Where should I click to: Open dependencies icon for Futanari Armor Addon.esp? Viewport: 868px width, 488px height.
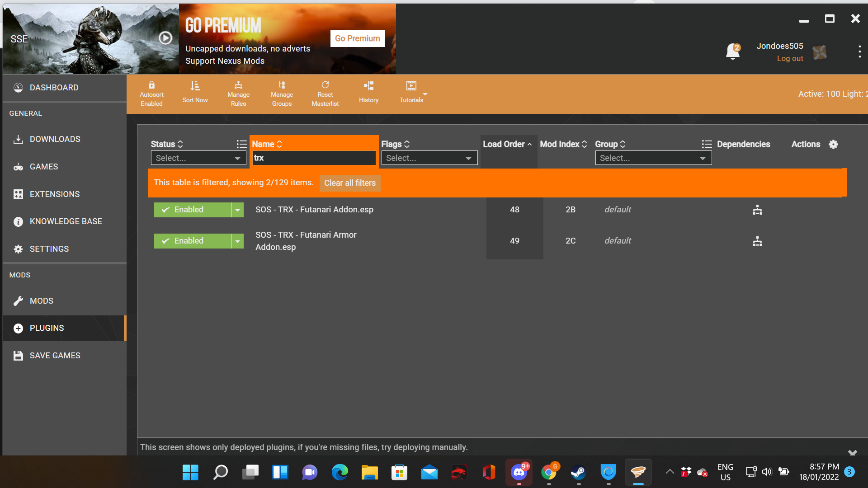(757, 242)
